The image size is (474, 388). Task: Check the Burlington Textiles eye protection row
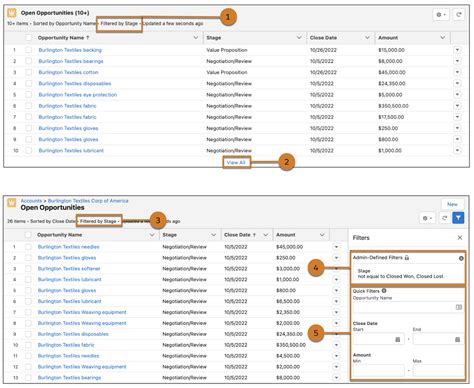(x=29, y=95)
